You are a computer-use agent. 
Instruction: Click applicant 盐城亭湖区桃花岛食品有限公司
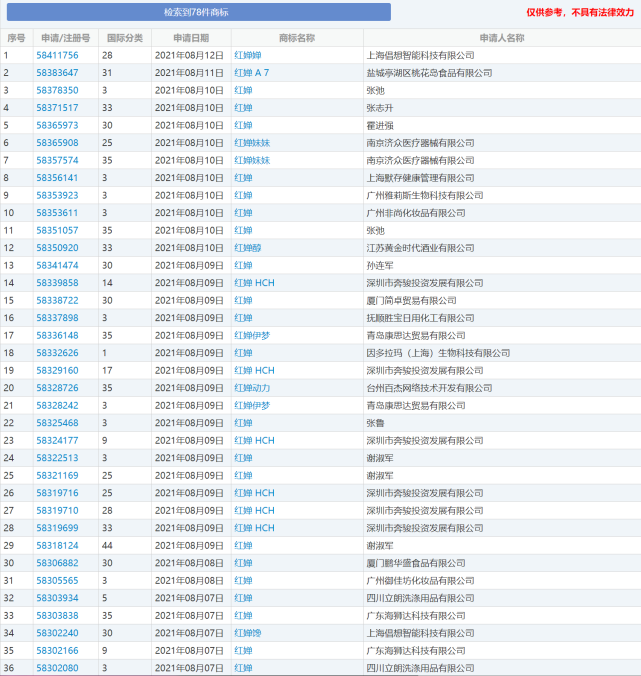[x=429, y=73]
